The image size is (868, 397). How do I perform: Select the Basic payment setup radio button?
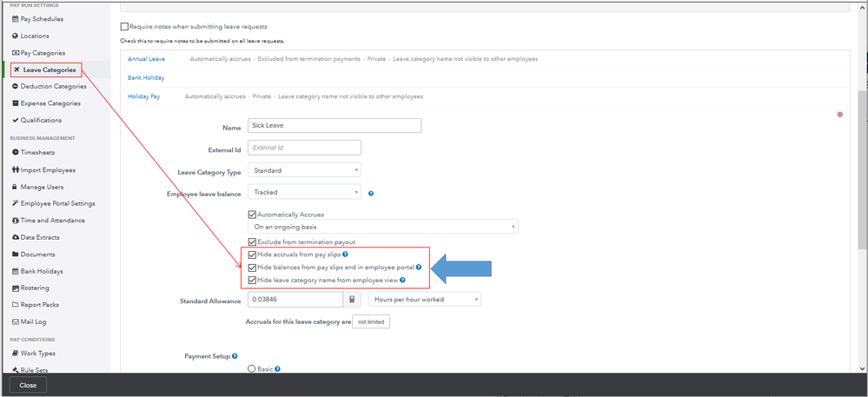pos(252,368)
